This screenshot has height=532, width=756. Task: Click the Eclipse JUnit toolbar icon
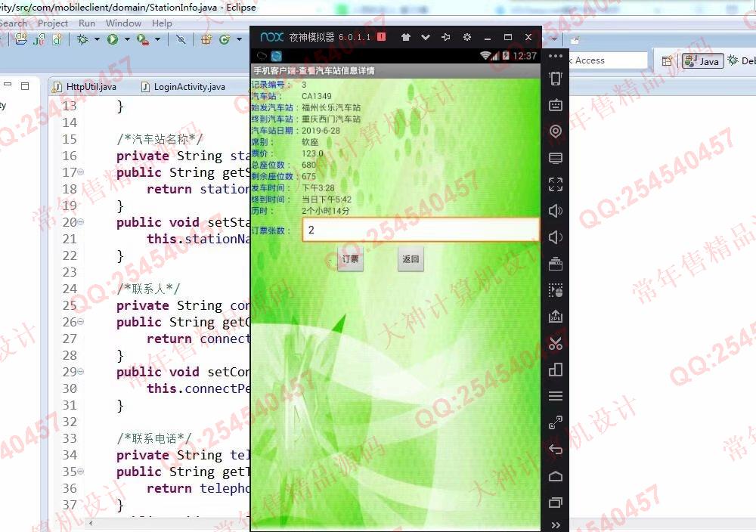39,39
